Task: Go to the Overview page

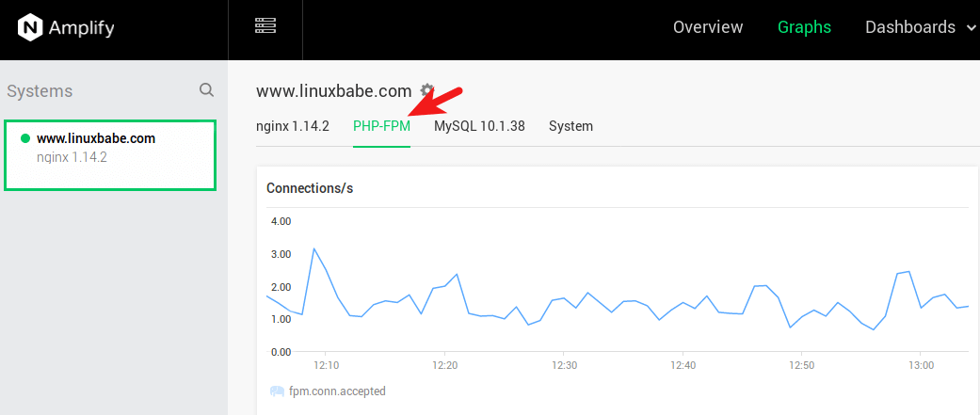Action: coord(708,27)
